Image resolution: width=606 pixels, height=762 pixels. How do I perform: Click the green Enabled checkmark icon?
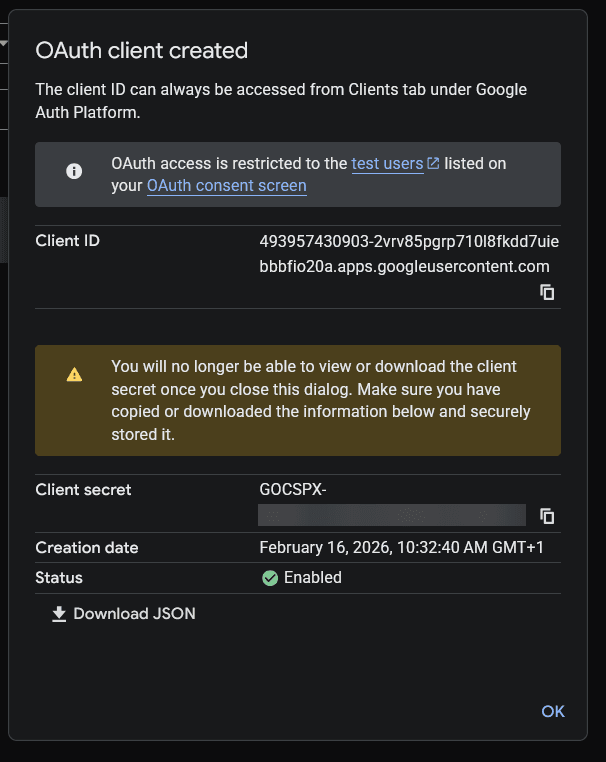point(269,578)
